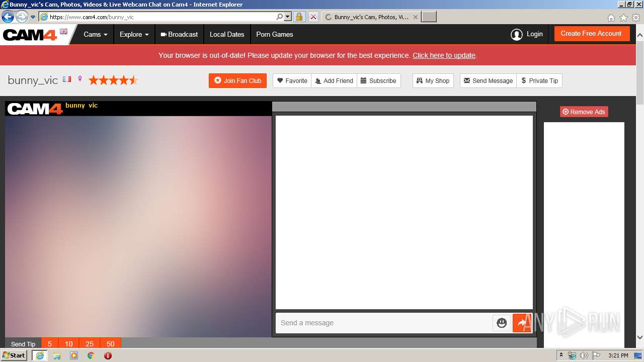Open media player taskbar icon
644x362 pixels.
pos(74,355)
